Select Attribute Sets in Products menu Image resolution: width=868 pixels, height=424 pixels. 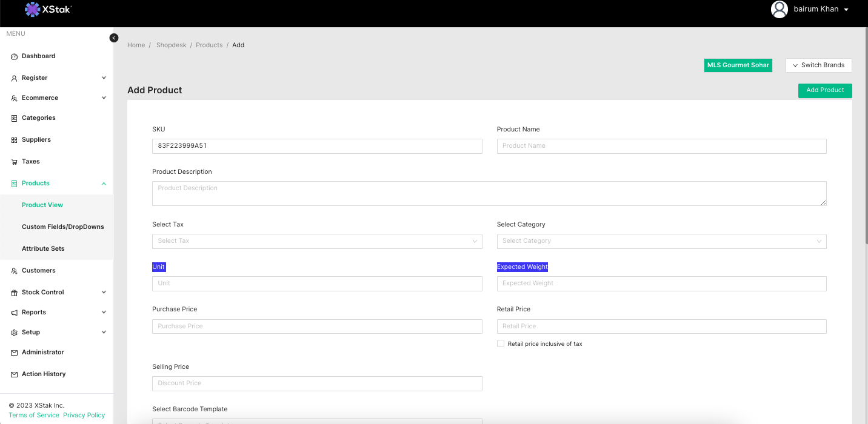43,249
